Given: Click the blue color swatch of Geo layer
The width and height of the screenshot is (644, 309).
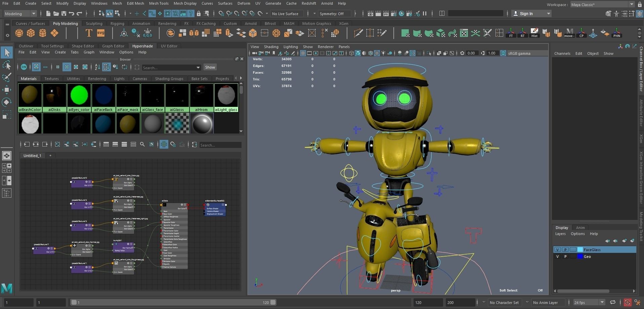Looking at the screenshot, I should [x=580, y=256].
